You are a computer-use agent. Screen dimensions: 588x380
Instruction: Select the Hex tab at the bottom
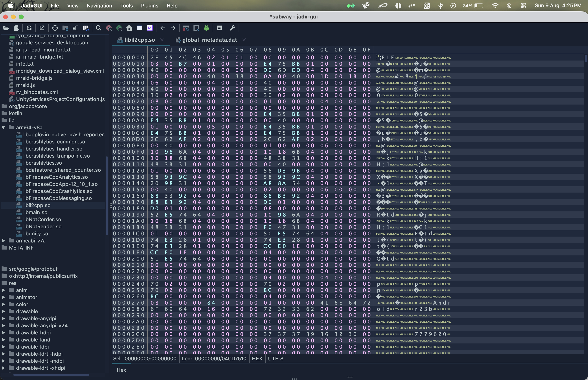[x=121, y=370]
